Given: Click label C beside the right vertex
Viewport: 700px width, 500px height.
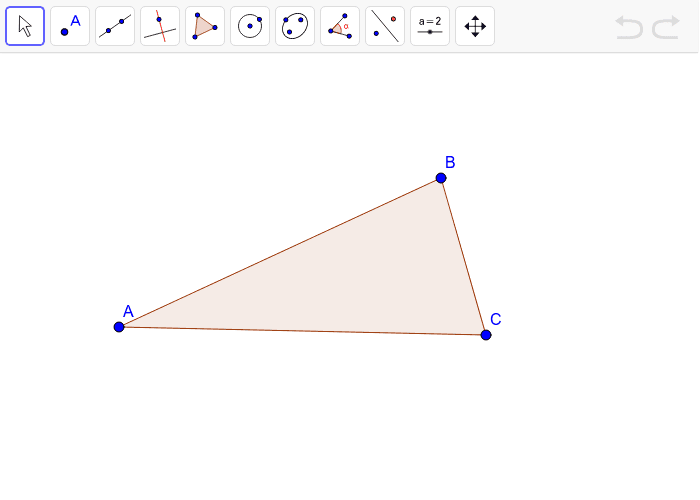Looking at the screenshot, I should point(496,319).
